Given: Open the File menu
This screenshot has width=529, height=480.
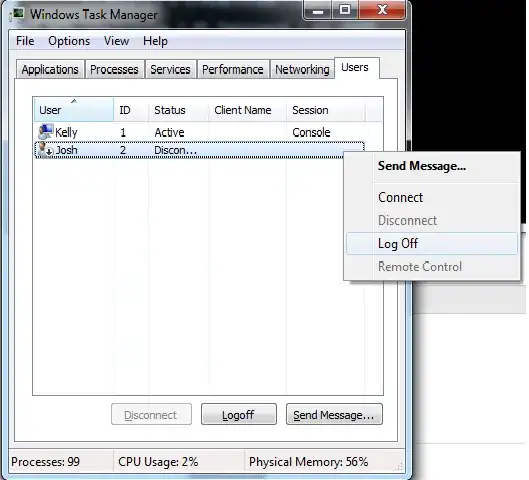Looking at the screenshot, I should (x=25, y=41).
